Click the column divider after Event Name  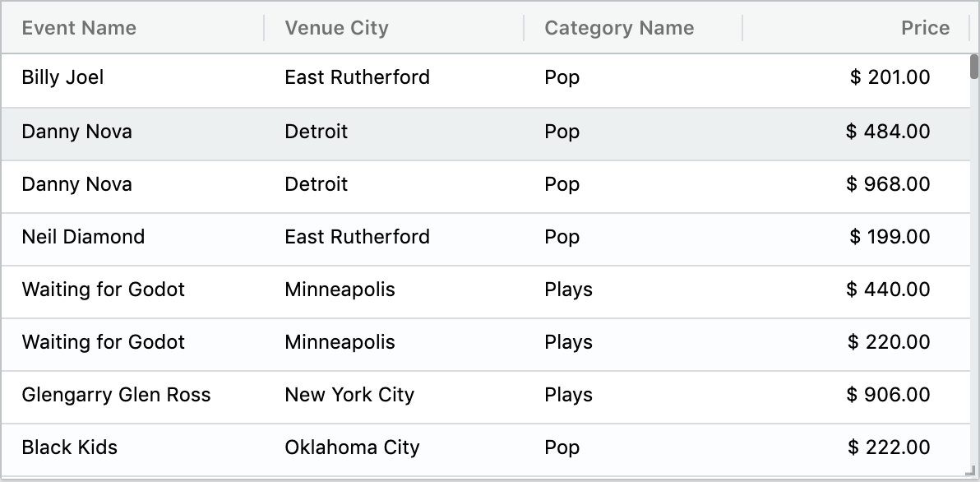(264, 28)
